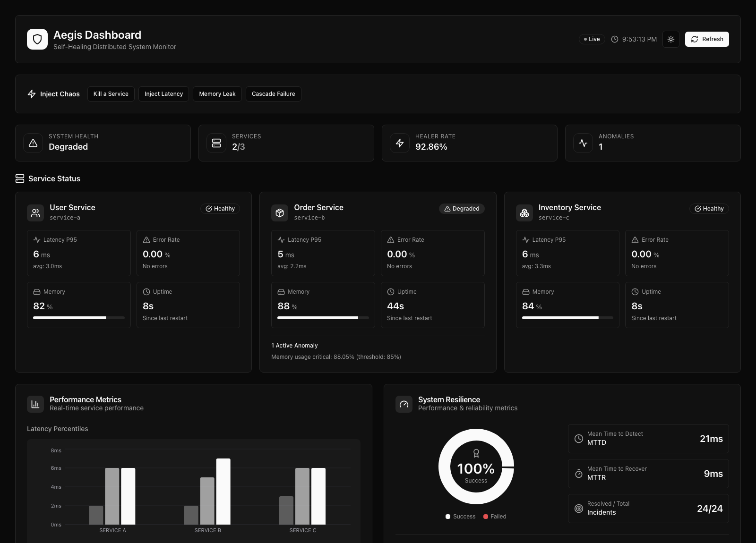Screen dimensions: 756x543
Task: Click the 'Latency Percentiles' heading
Action: point(58,429)
